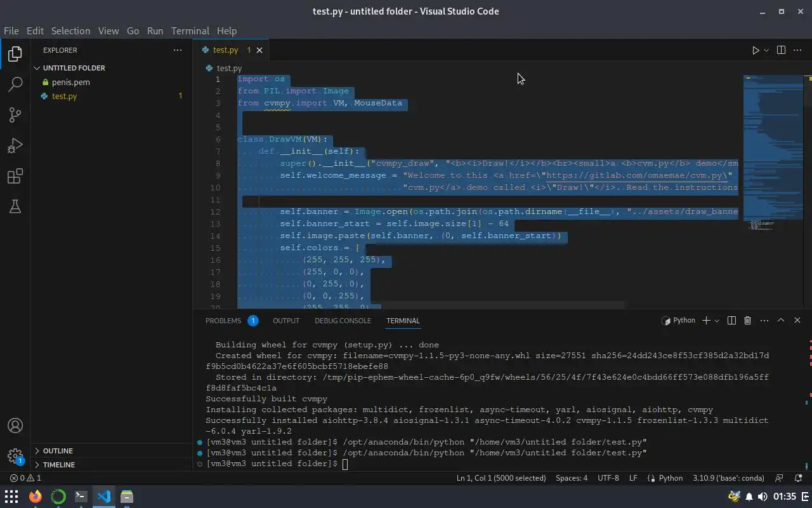Open the Accounts menu icon
Viewport: 812px width, 508px height.
15,426
